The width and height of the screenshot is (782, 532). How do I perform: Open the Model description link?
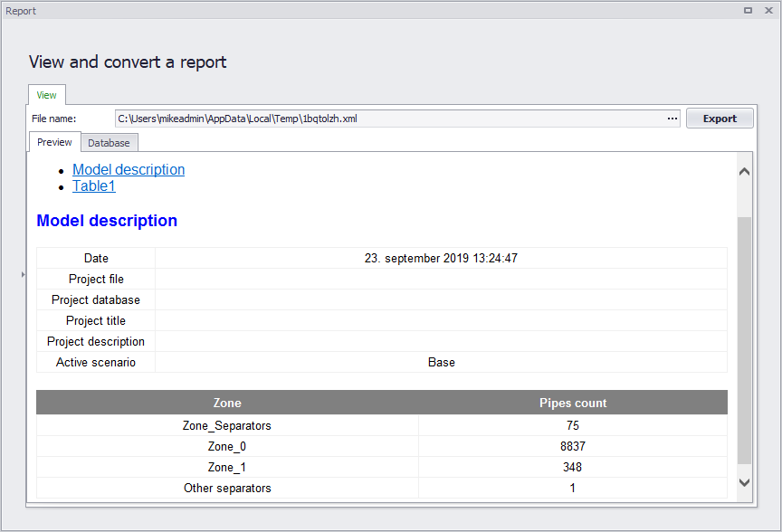[x=129, y=169]
